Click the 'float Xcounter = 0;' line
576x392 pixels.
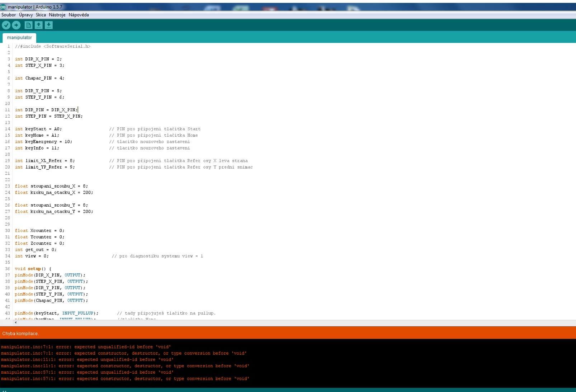click(x=39, y=231)
